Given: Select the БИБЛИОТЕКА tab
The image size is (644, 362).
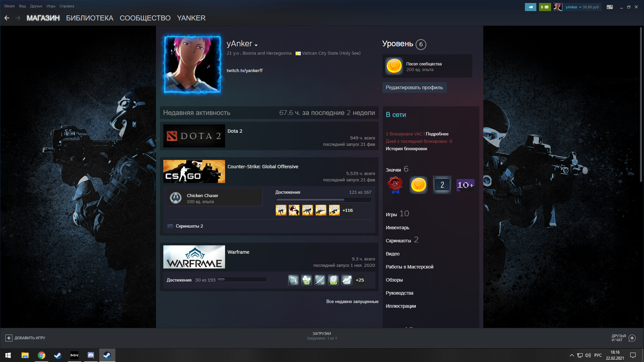Looking at the screenshot, I should 89,18.
